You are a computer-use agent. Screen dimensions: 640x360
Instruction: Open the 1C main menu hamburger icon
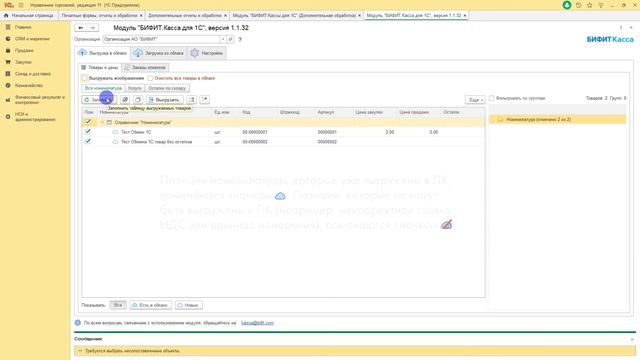coord(21,5)
